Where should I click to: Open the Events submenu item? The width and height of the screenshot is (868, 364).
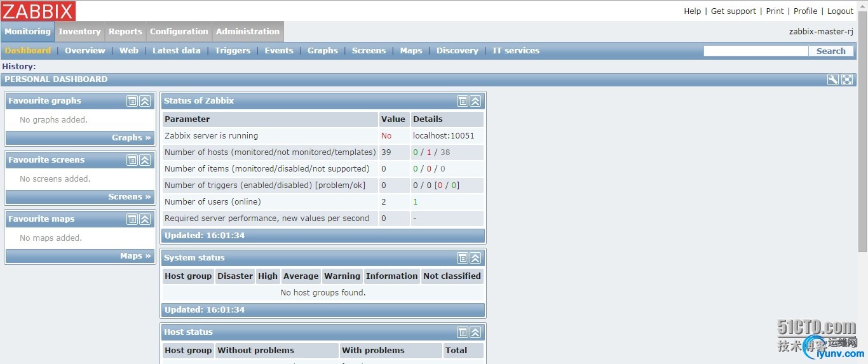(x=279, y=51)
